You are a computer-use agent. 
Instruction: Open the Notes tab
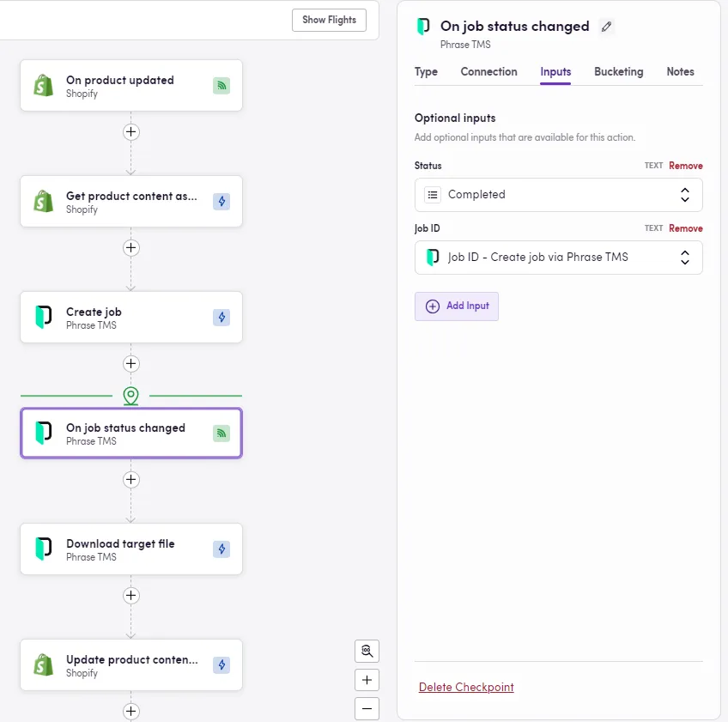pyautogui.click(x=680, y=72)
